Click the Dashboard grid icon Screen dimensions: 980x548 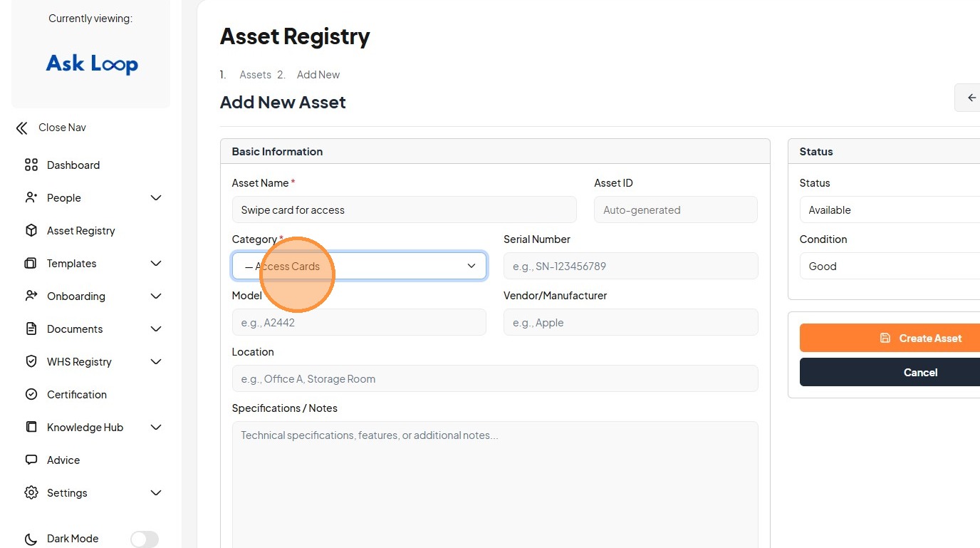tap(31, 165)
